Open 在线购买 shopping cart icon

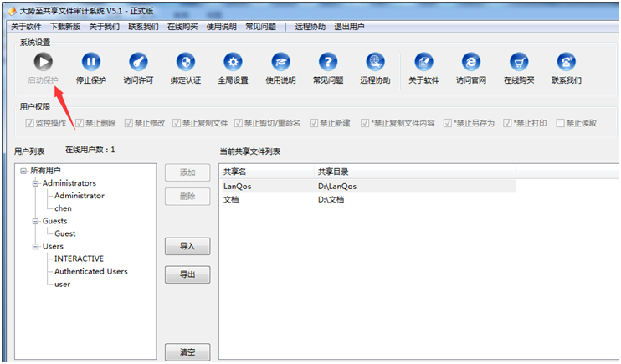coord(518,62)
